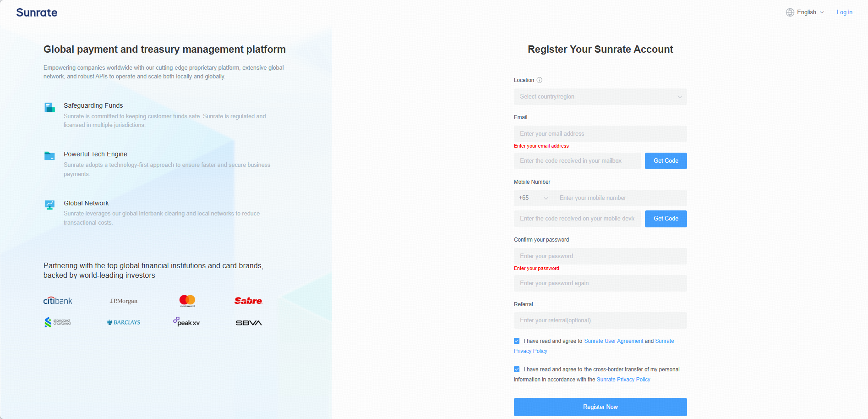Open the +65 country code dropdown
The height and width of the screenshot is (419, 868).
533,198
